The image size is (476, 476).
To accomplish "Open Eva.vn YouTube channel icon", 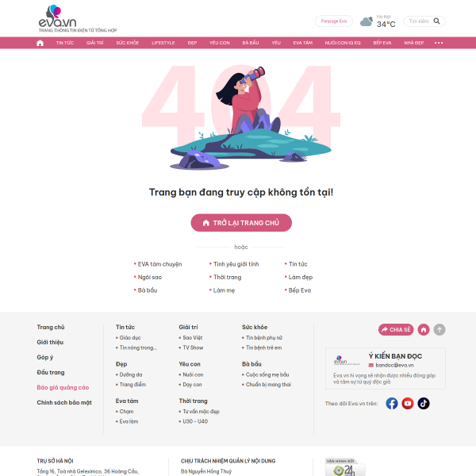I will point(408,403).
